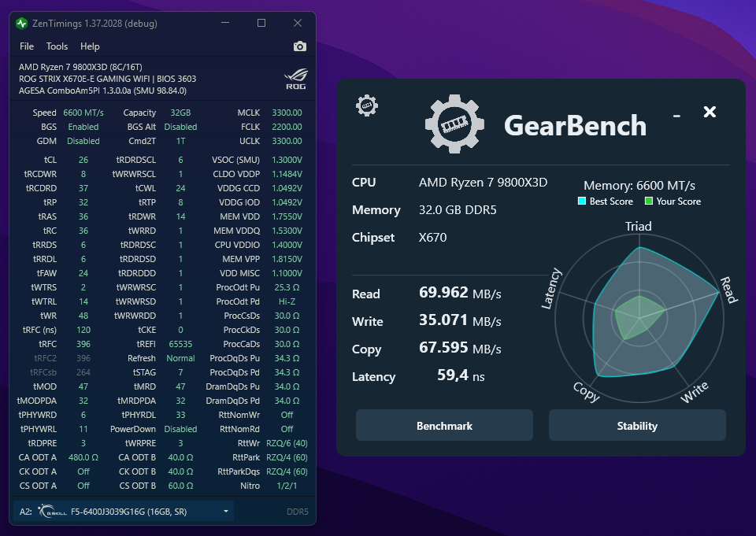Click the radar chart Write axis label
The image size is (756, 536).
pyautogui.click(x=695, y=391)
